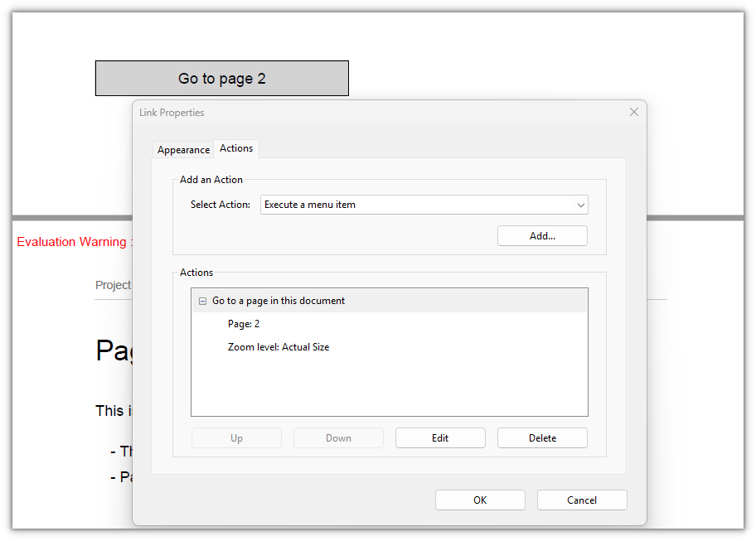
Task: Delete the selected action
Action: click(542, 438)
